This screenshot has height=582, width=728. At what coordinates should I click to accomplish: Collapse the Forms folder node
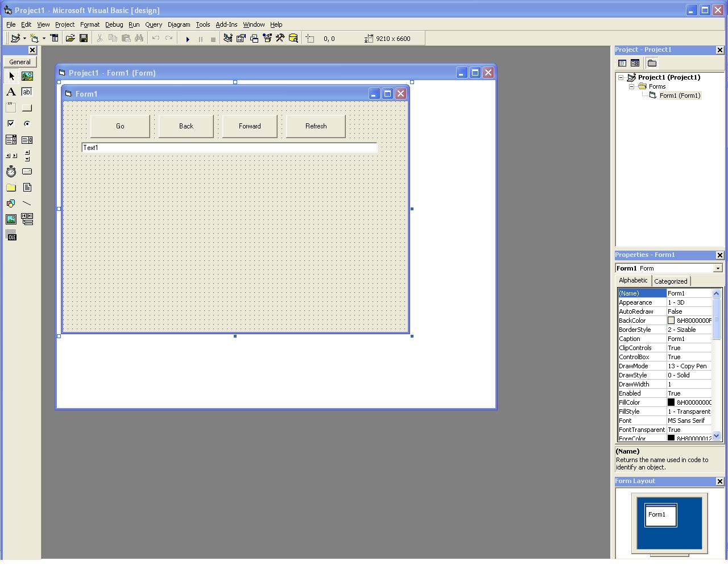[x=631, y=86]
